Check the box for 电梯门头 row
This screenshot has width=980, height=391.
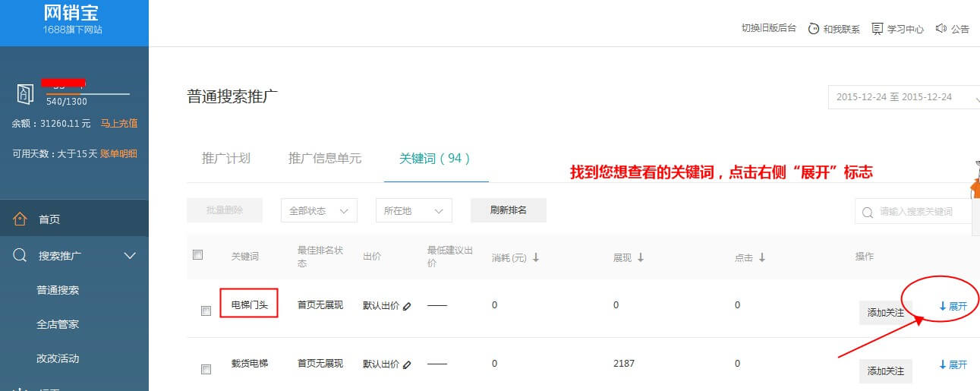(206, 311)
